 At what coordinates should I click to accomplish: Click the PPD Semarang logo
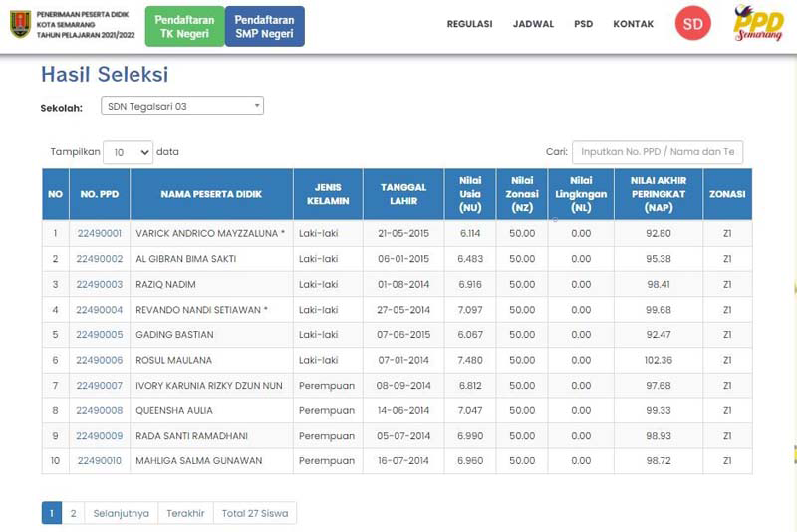click(759, 24)
